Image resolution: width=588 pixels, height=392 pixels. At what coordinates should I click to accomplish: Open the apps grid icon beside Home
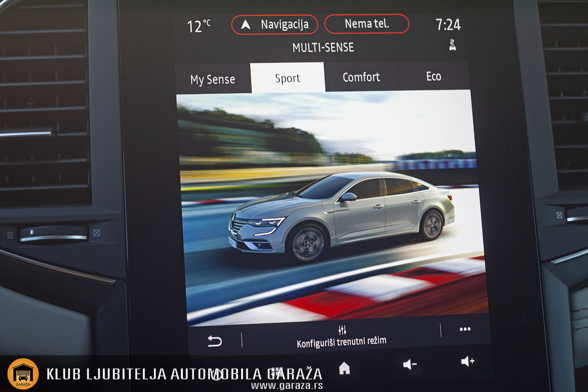[276, 371]
